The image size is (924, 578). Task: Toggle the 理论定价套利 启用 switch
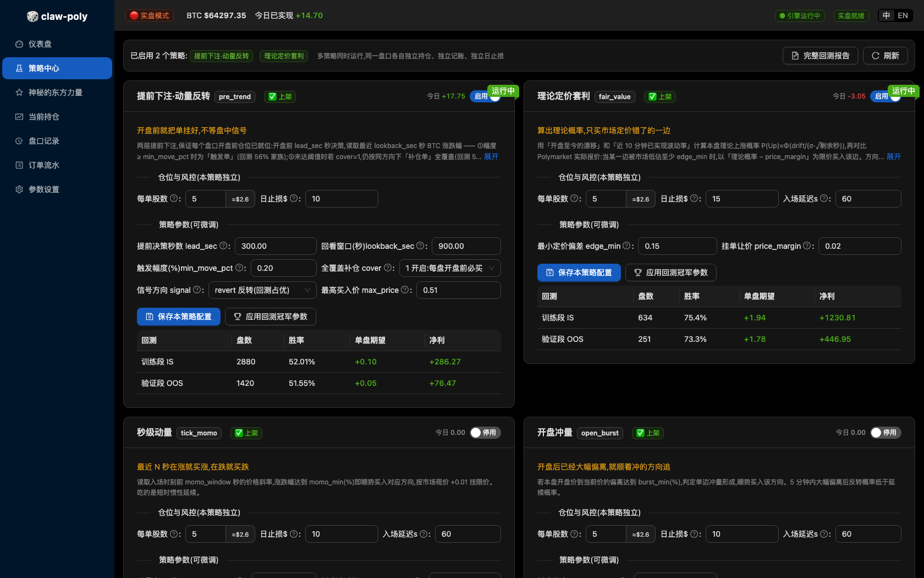pos(886,96)
